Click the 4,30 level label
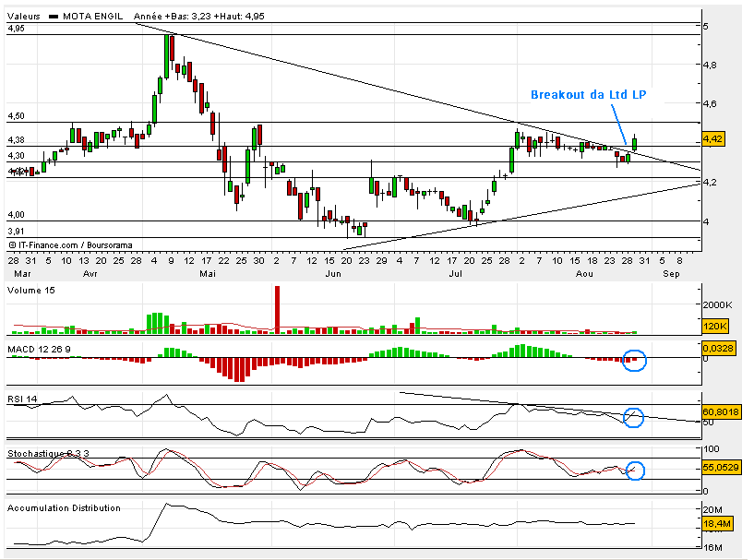 16,155
